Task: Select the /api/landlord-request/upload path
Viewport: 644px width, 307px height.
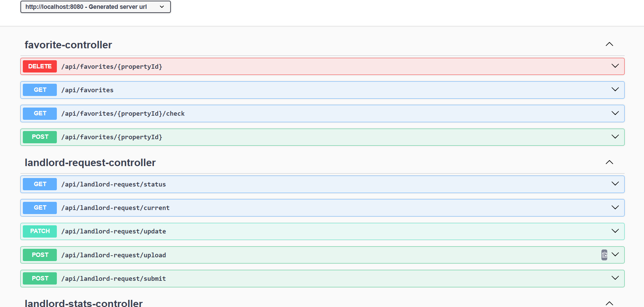Action: click(x=114, y=255)
